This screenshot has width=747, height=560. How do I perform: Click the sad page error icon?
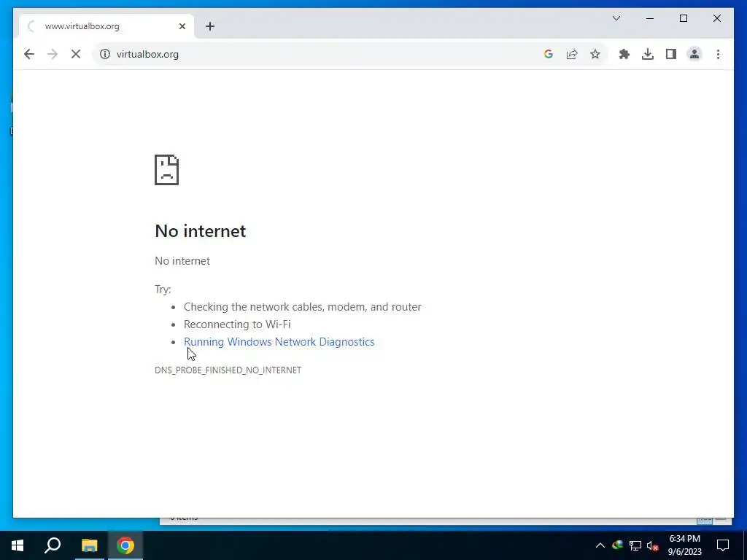point(167,169)
